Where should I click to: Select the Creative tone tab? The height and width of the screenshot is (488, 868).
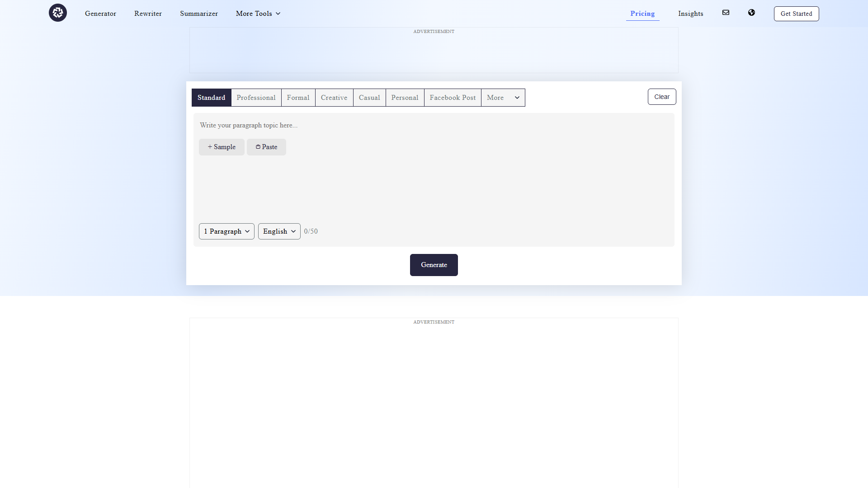click(x=334, y=98)
